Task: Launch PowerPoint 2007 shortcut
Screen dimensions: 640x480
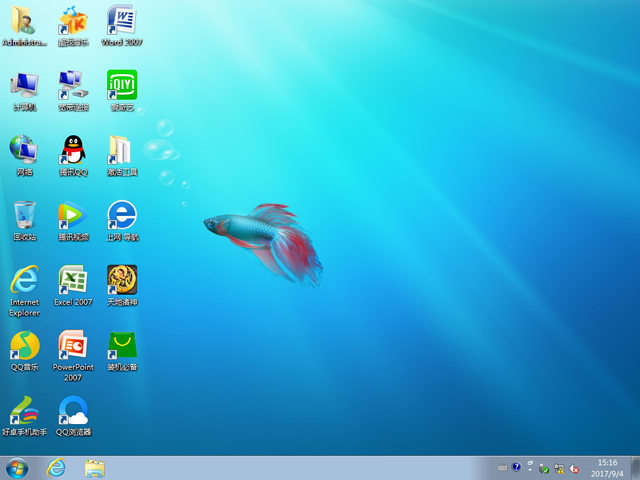Action: click(73, 346)
